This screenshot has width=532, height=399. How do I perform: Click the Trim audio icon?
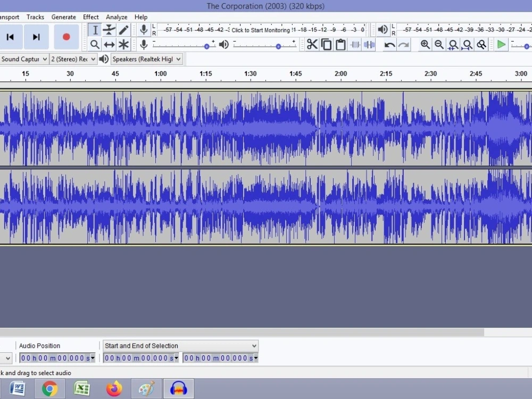click(x=355, y=45)
